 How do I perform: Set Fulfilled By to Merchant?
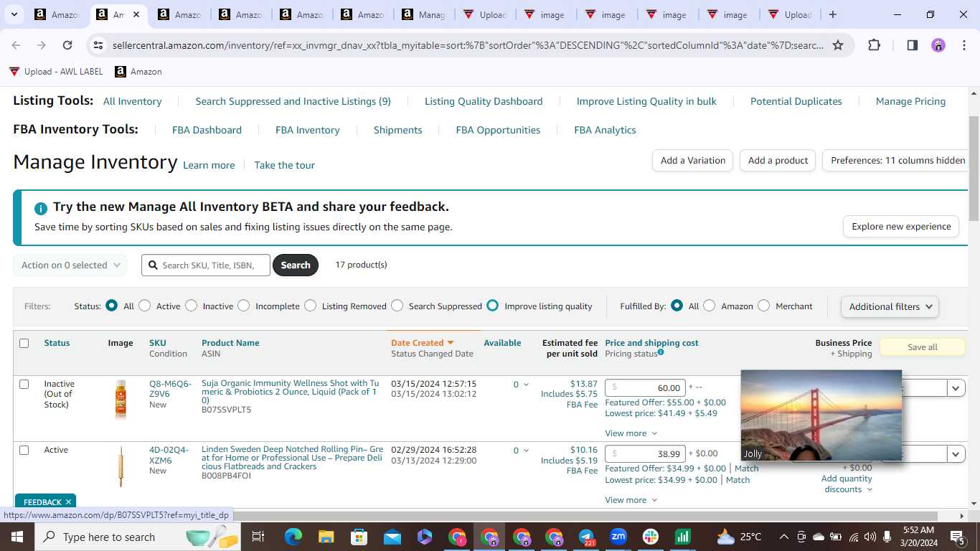763,306
